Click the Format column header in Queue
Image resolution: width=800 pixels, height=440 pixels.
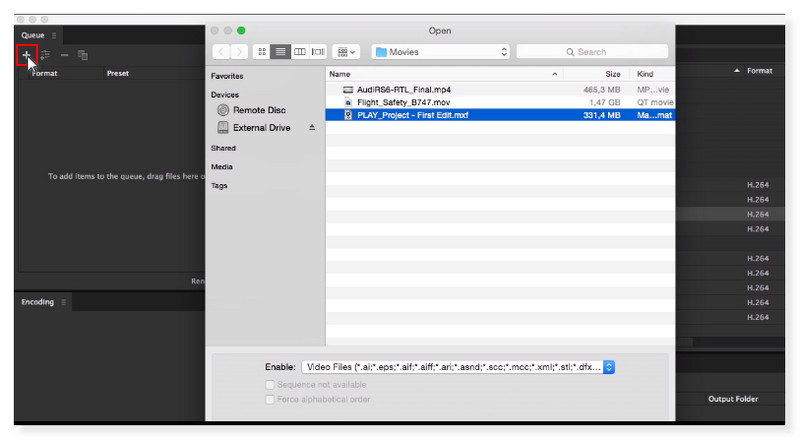coord(45,74)
